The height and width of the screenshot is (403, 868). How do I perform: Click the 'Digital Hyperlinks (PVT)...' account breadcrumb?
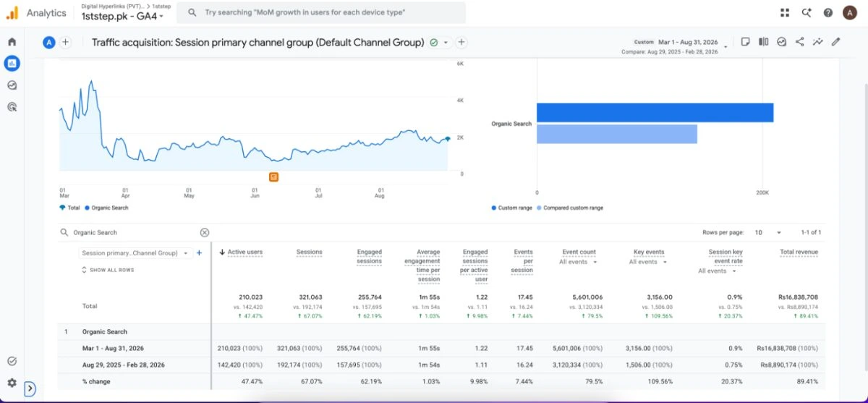pyautogui.click(x=111, y=6)
